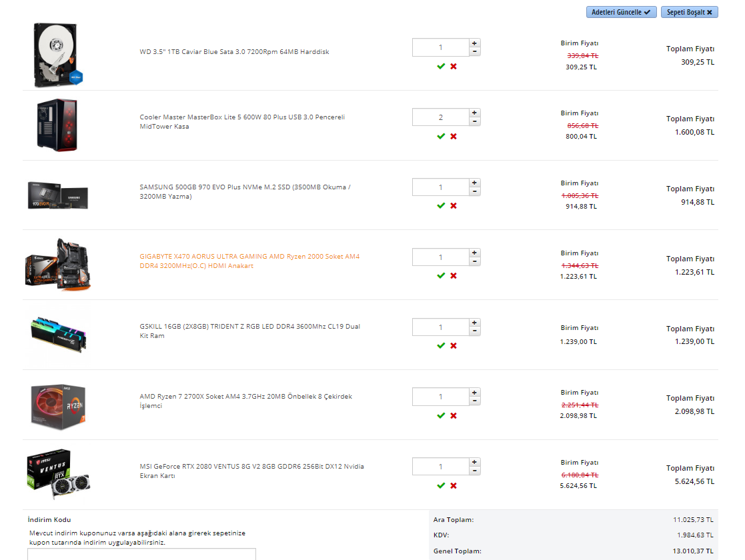Click quantity field of GSKILL Trident RAM
The width and height of the screenshot is (745, 560).
(x=440, y=327)
